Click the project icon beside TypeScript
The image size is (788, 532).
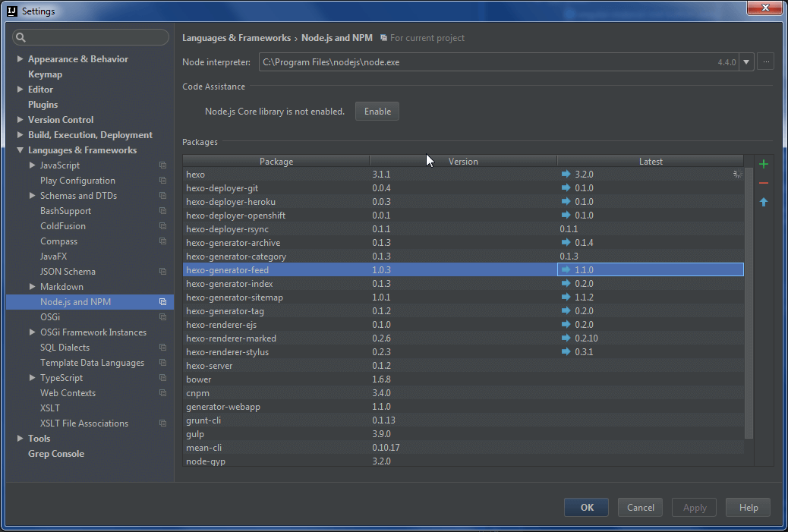coord(162,378)
